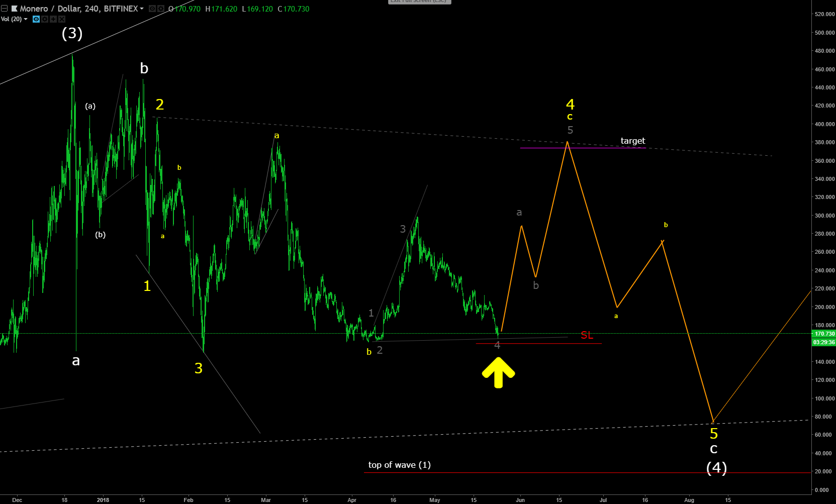Image resolution: width=836 pixels, height=504 pixels.
Task: Select the white '(b)' wave label
Action: click(101, 235)
